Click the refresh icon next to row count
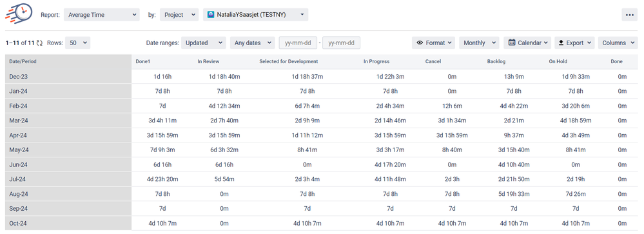The height and width of the screenshot is (234, 644). 39,43
